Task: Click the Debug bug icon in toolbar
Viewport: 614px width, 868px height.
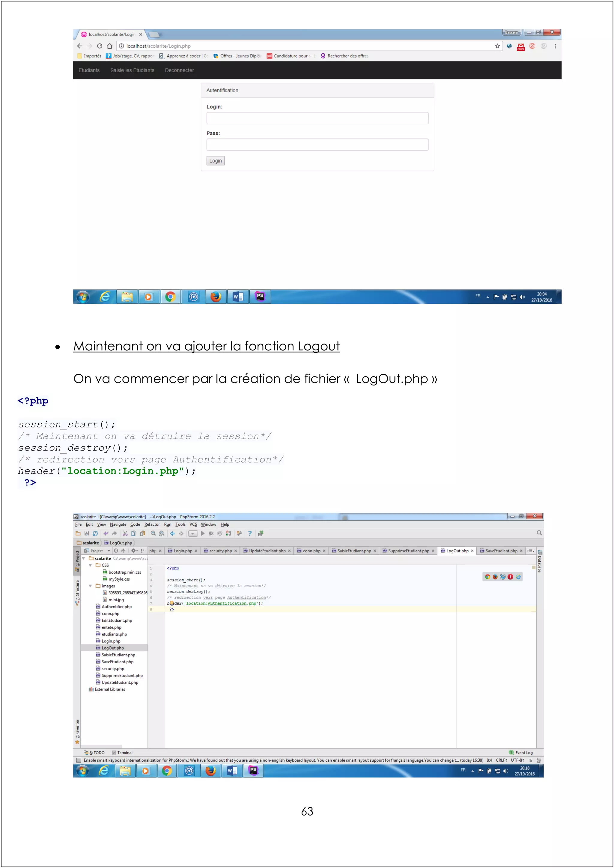Action: click(x=211, y=534)
